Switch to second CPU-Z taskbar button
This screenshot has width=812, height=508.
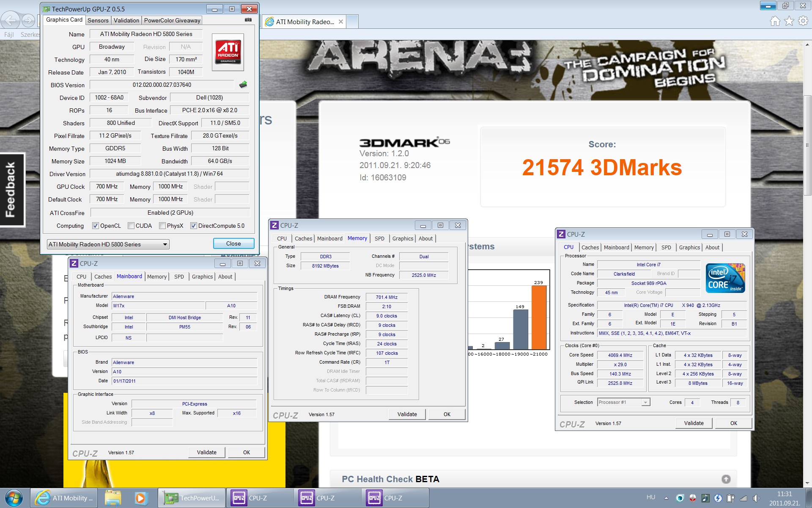(327, 498)
